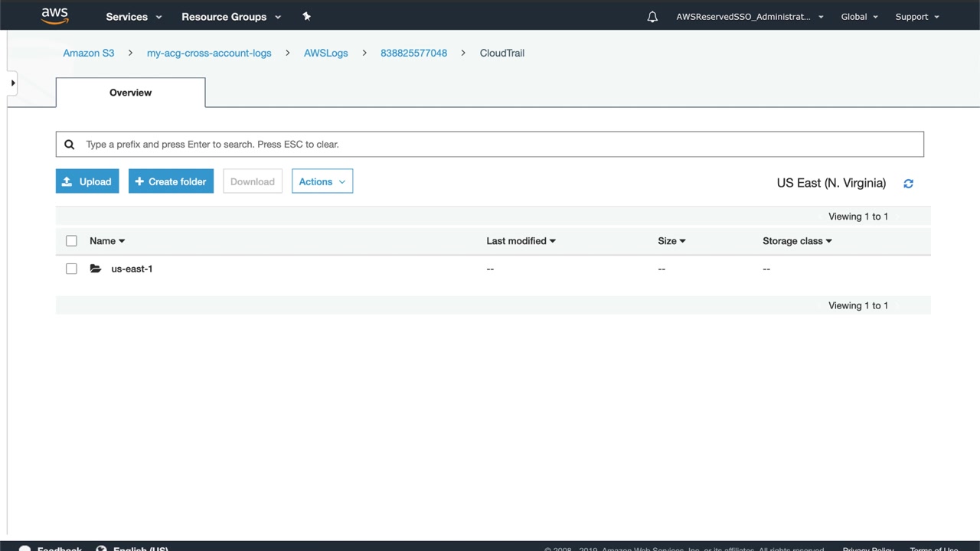
Task: Click the Create folder button
Action: coord(171,181)
